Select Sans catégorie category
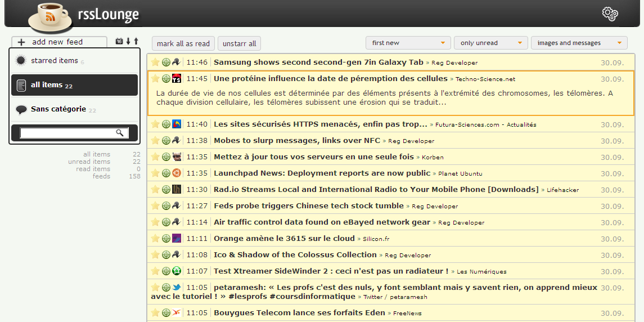644x322 pixels. [74, 109]
